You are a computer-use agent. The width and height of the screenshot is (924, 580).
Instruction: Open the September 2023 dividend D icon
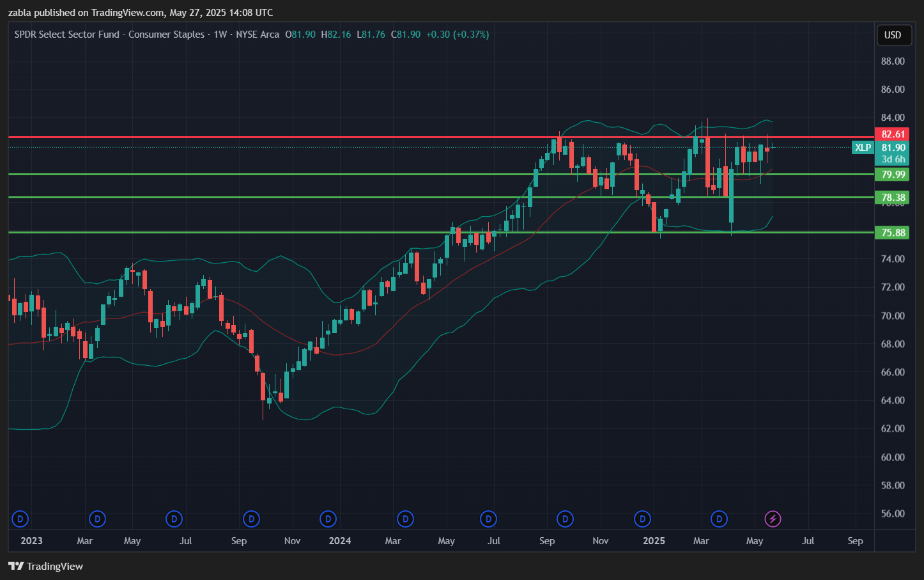[251, 519]
